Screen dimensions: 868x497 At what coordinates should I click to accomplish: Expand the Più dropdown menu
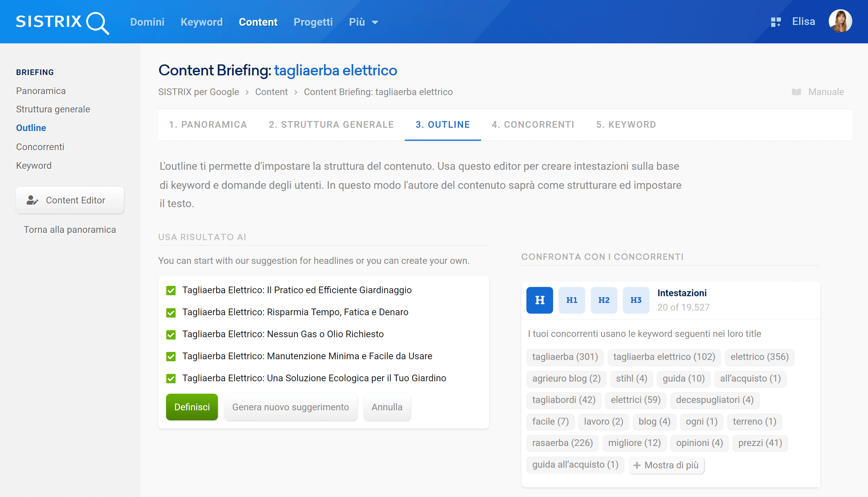click(363, 22)
